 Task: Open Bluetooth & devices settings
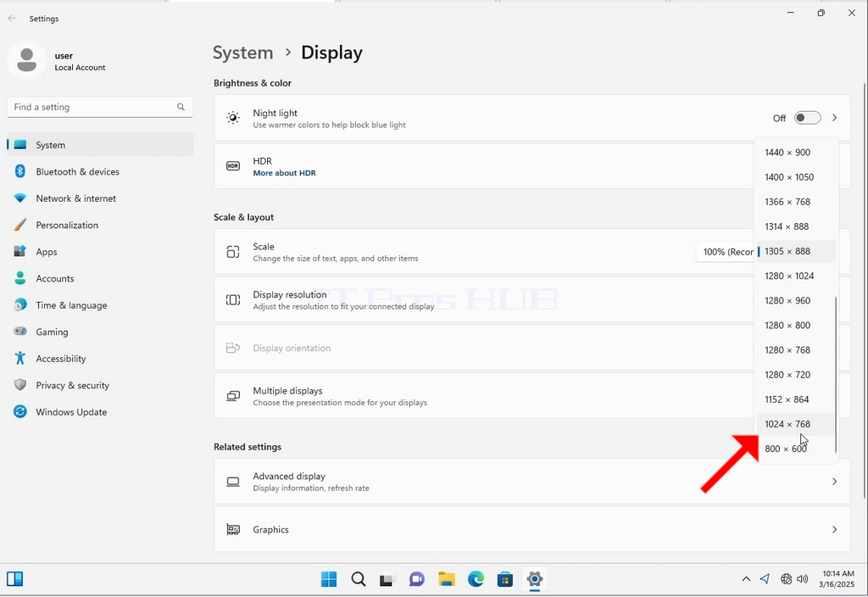pos(100,171)
